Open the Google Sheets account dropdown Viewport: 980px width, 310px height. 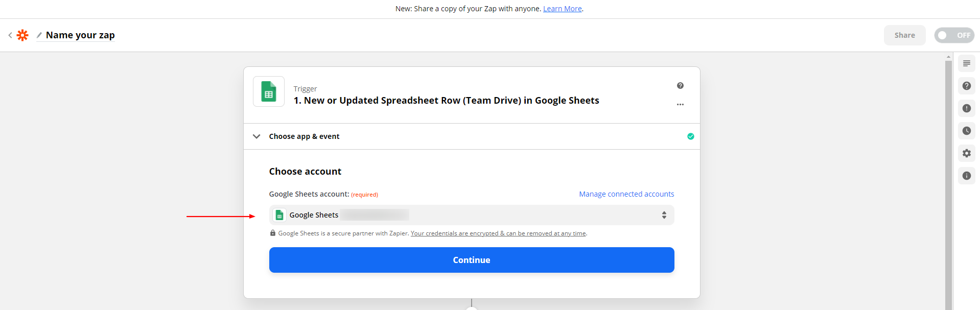point(472,215)
